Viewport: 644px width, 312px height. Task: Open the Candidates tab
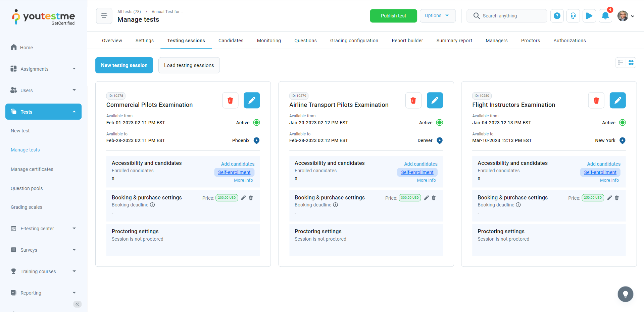[231, 41]
